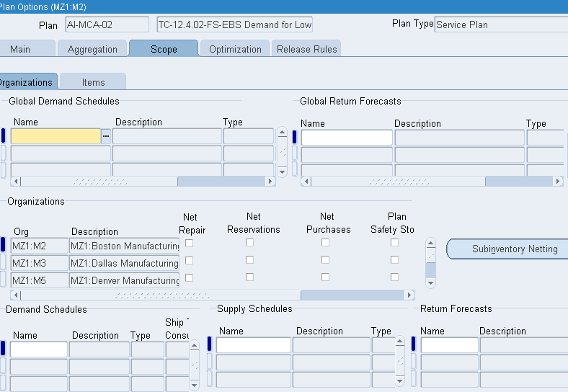Screen dimensions: 568x392
Task: Go to the Release Rules tab
Action: (x=306, y=49)
